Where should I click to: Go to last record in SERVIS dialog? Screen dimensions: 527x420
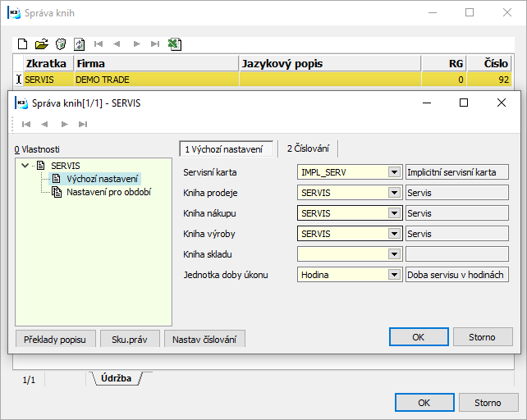click(x=82, y=124)
